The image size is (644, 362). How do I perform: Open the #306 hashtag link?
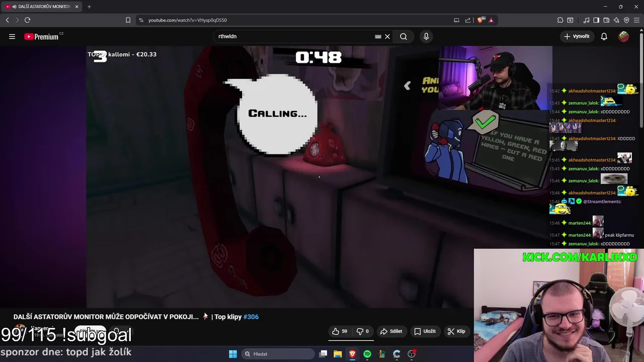pos(251,317)
